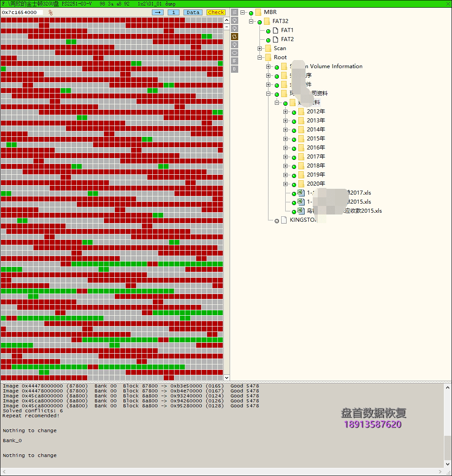This screenshot has height=476, width=452.
Task: Click the Excel icon of the file ending 2017.xls
Action: [301, 193]
